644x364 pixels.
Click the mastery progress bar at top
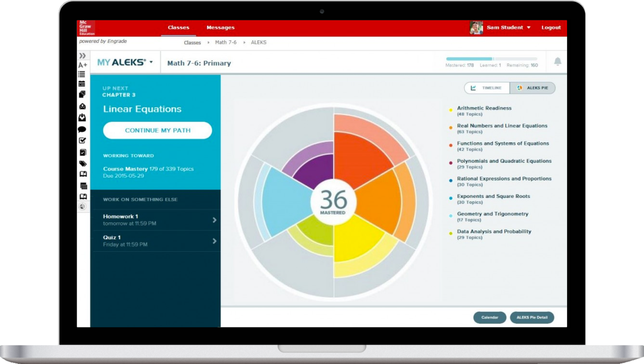491,59
